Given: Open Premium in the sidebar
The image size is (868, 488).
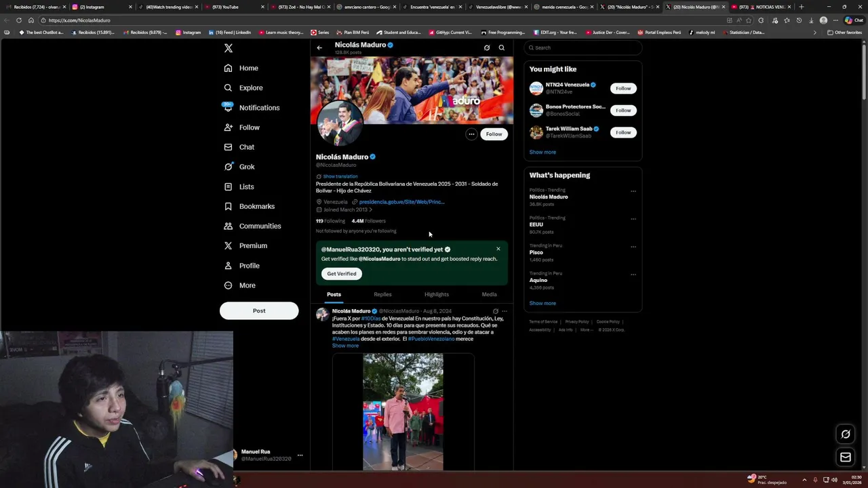Looking at the screenshot, I should pyautogui.click(x=245, y=245).
